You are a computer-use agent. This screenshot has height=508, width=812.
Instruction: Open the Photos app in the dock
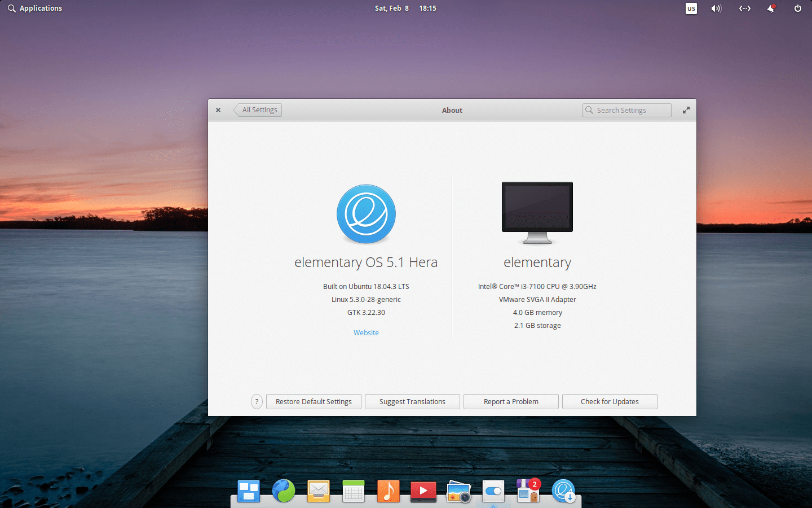(458, 492)
